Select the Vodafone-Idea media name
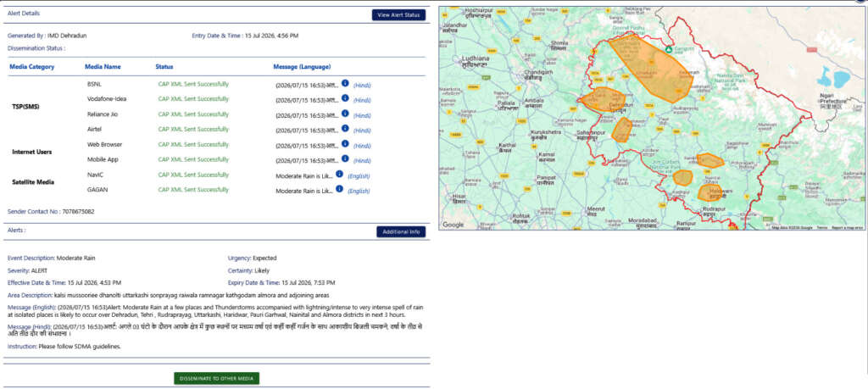Image resolution: width=868 pixels, height=389 pixels. pyautogui.click(x=107, y=99)
